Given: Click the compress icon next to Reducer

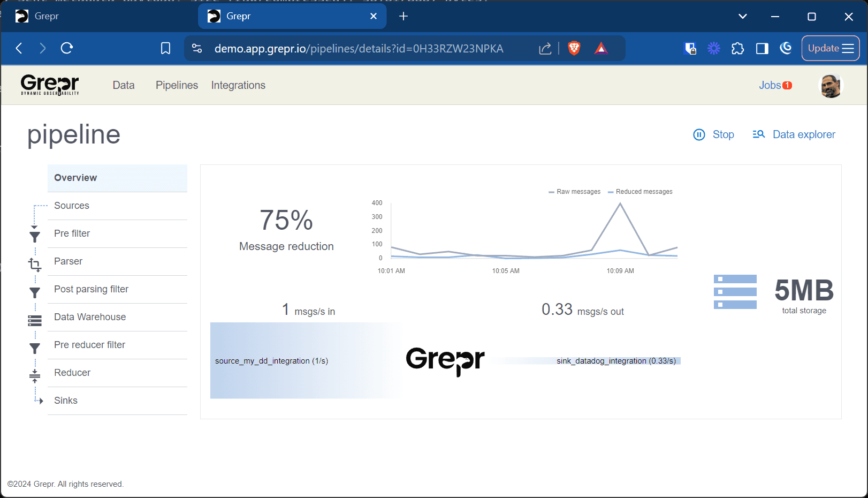Looking at the screenshot, I should [35, 376].
